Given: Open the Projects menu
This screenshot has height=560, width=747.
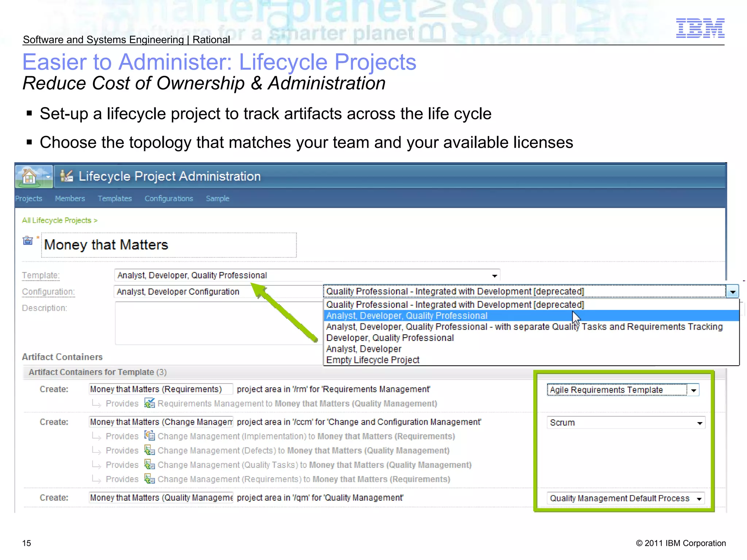Looking at the screenshot, I should click(x=28, y=198).
